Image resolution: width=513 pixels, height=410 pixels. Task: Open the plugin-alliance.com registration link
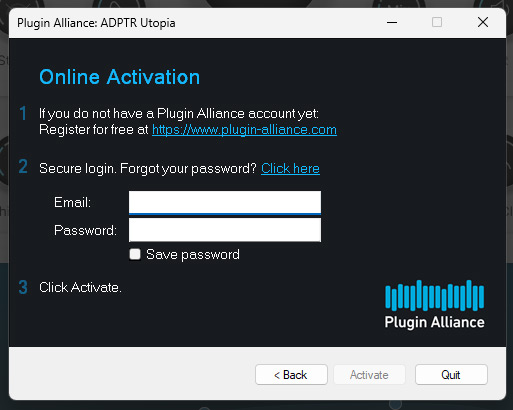tap(244, 130)
